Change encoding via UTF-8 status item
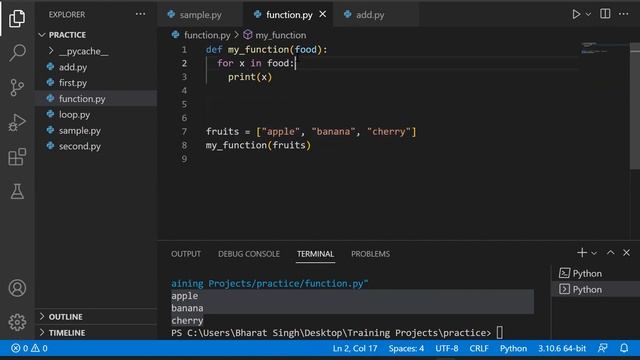 447,348
